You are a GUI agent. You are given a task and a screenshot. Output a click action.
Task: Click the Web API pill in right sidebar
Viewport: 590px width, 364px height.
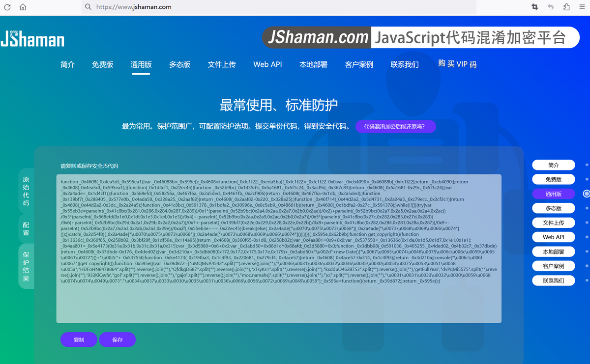[x=554, y=237]
